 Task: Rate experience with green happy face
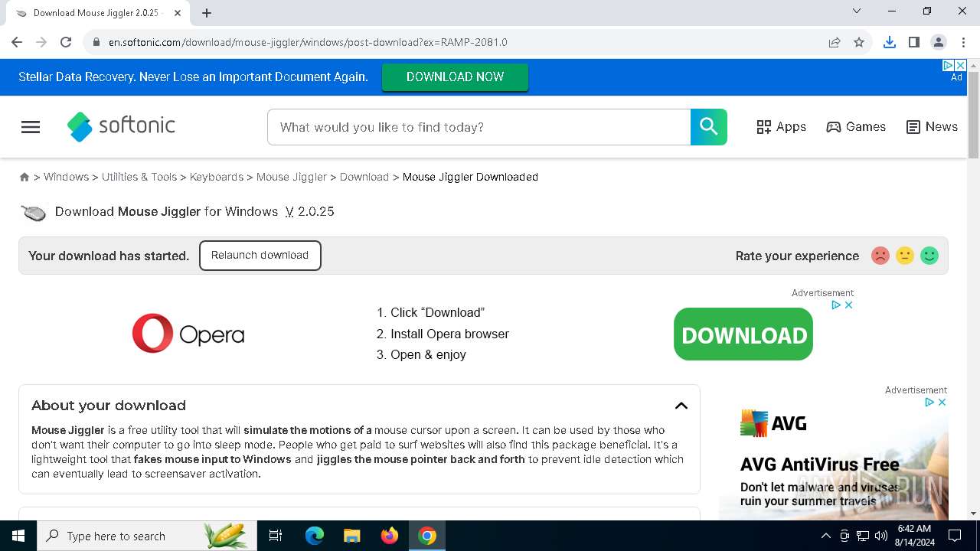pyautogui.click(x=929, y=256)
